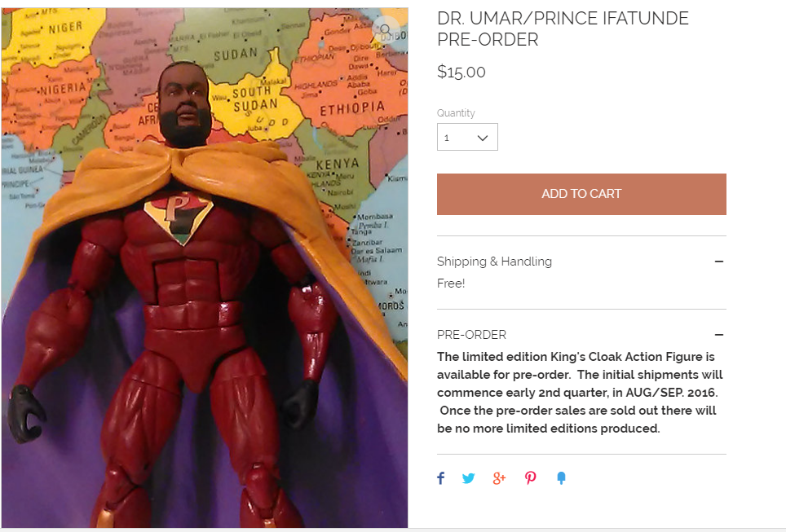Viewport: 786px width, 532px height.
Task: Click the chevron arrow in quantity selector
Action: tap(482, 138)
